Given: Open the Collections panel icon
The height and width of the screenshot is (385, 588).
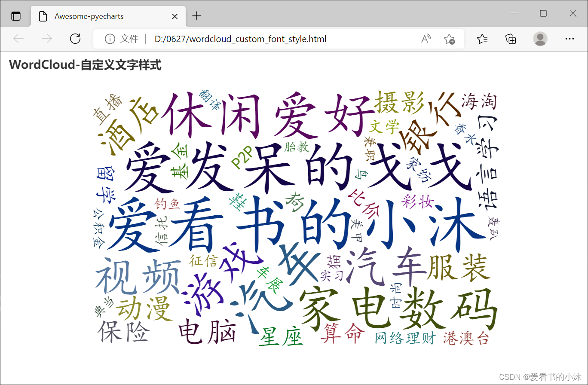Looking at the screenshot, I should tap(511, 39).
